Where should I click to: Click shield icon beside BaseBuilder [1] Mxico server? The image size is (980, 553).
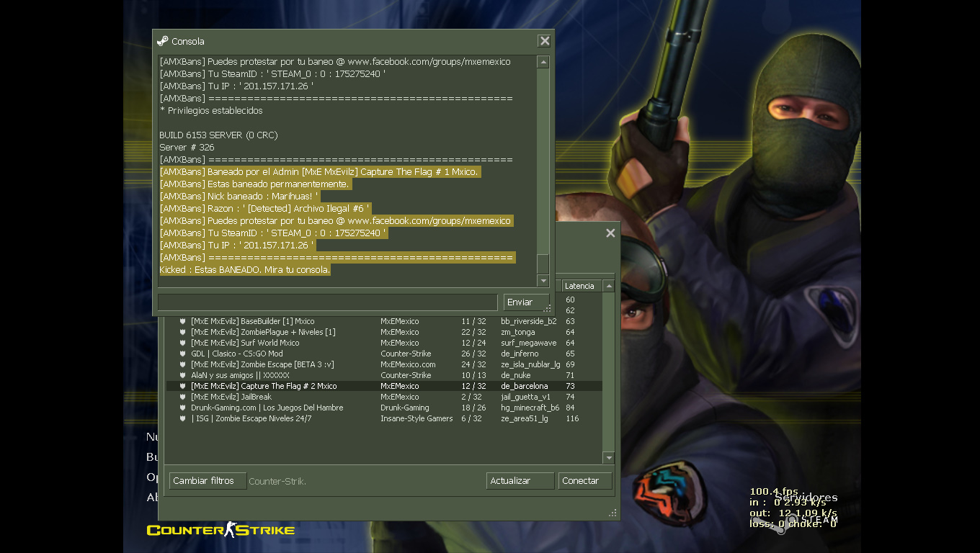[x=183, y=321]
